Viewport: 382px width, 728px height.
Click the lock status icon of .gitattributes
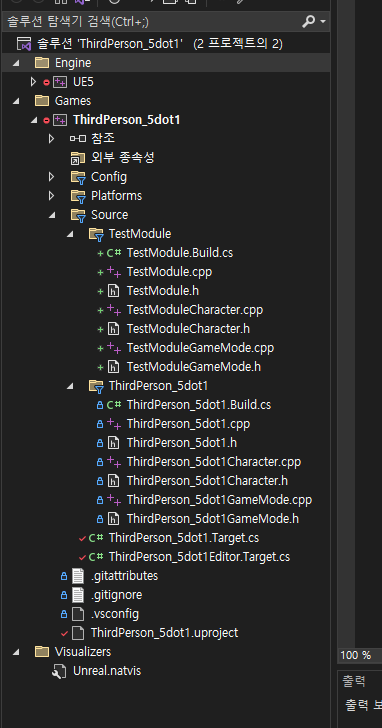pyautogui.click(x=64, y=577)
